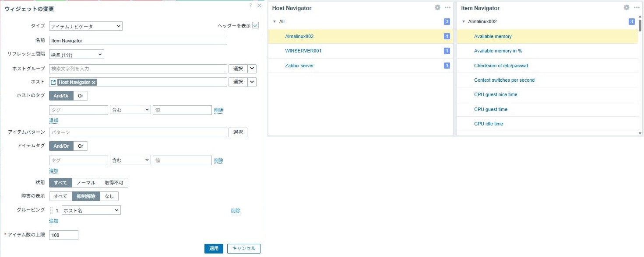Viewport: 644px width, 257px height.
Task: Open the widget type dropdown
Action: click(86, 26)
